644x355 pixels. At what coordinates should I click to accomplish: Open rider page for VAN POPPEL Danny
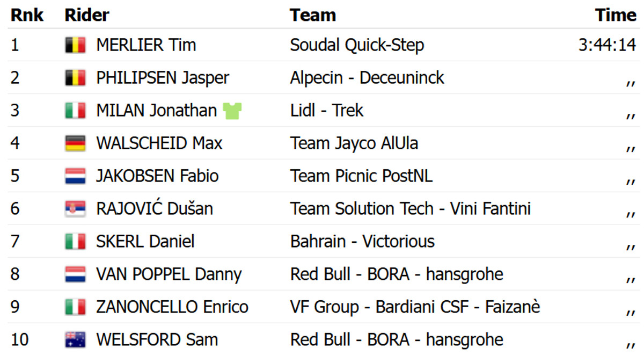pyautogui.click(x=169, y=274)
